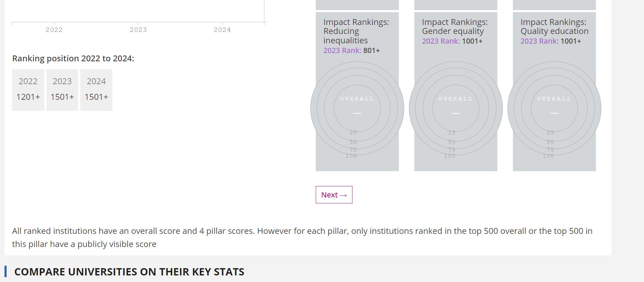
Task: Click the pillar scores explanatory paragraph
Action: [302, 237]
